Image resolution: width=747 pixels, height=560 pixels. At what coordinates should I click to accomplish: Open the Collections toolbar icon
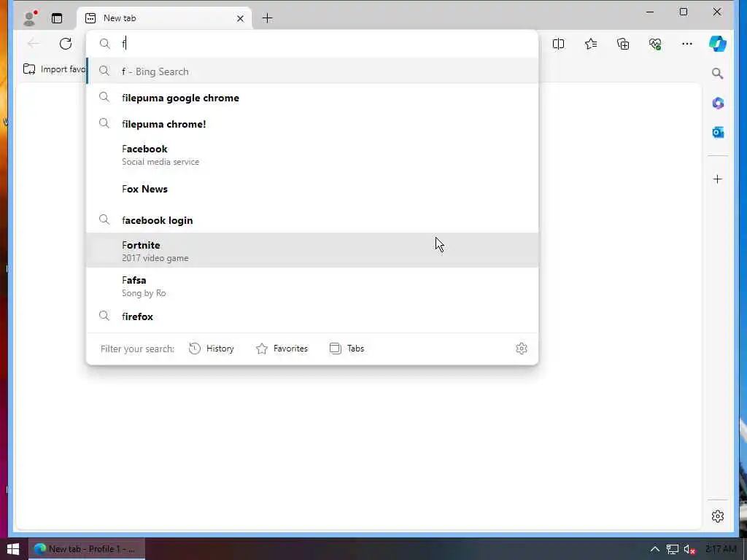coord(623,44)
